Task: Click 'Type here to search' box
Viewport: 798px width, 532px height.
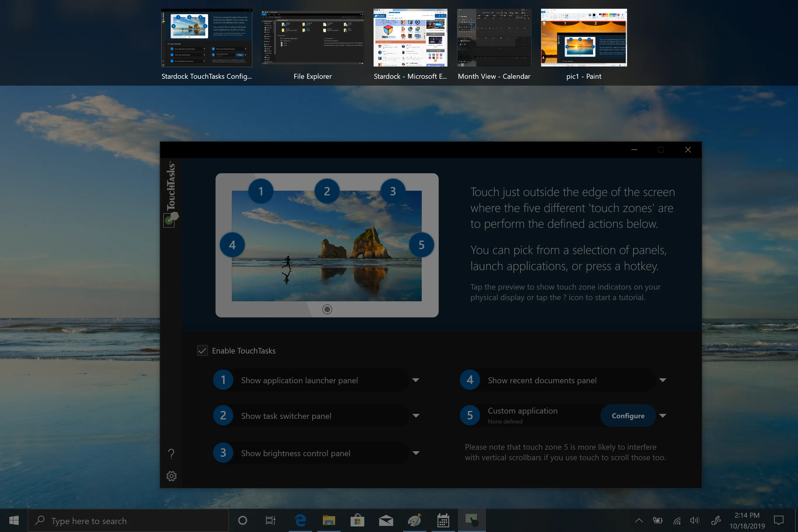Action: pyautogui.click(x=128, y=520)
